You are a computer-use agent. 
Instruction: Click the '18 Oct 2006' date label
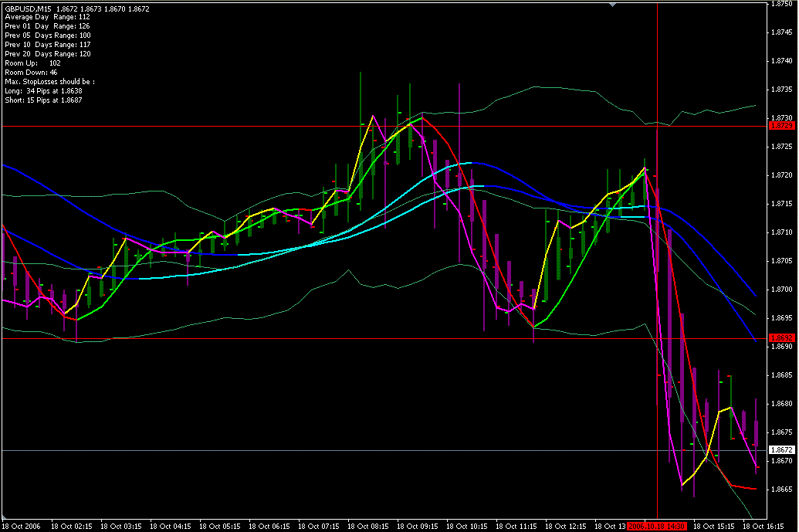21,526
